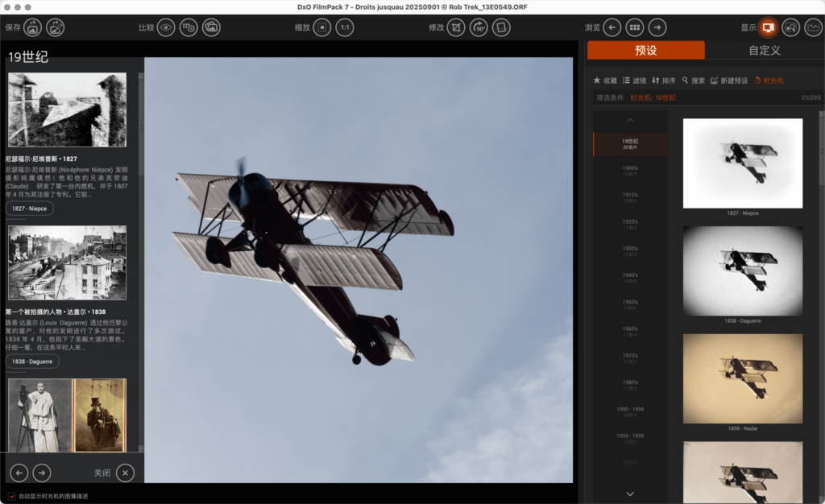Uncheck 自动显示时光机的图像描述 checkbox
825x504 pixels.
pos(11,496)
